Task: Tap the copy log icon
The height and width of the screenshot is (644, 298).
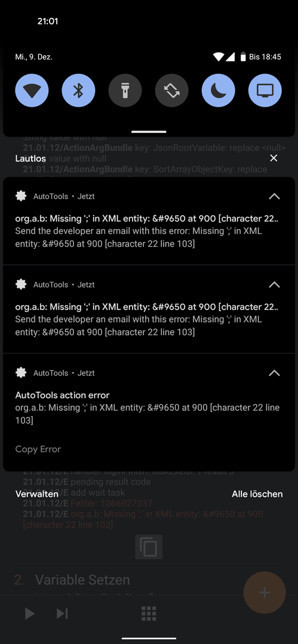Action: tap(149, 547)
